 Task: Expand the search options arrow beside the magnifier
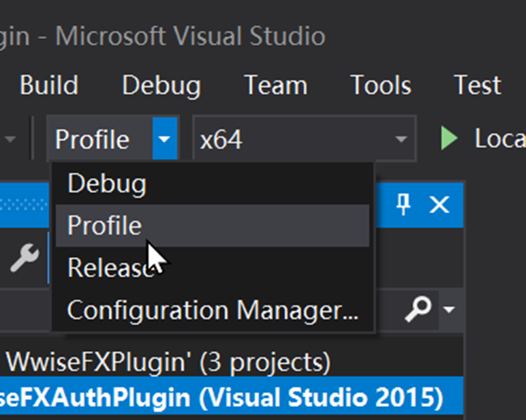(x=449, y=311)
